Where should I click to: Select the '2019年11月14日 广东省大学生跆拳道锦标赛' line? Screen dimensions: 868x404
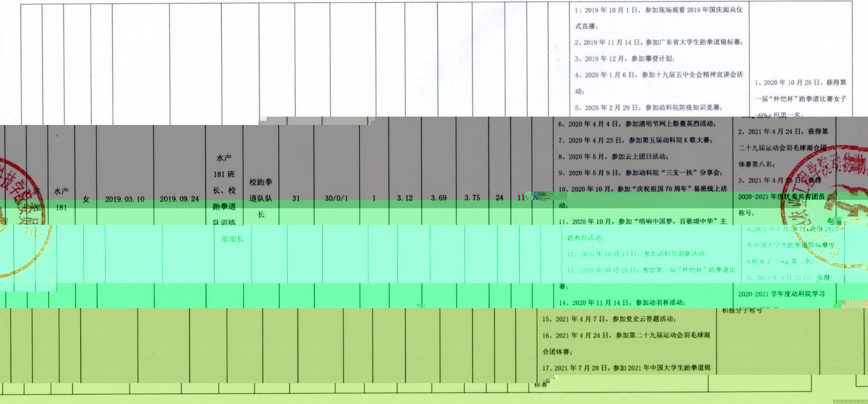pos(659,43)
